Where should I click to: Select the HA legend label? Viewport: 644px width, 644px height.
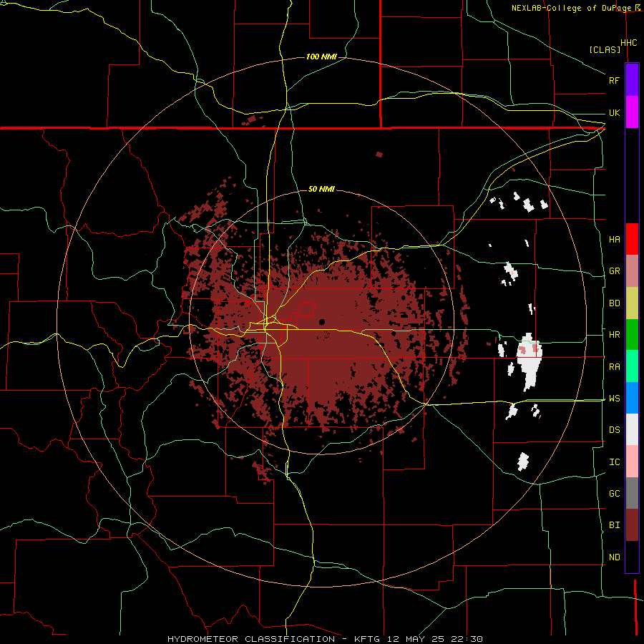(x=614, y=240)
